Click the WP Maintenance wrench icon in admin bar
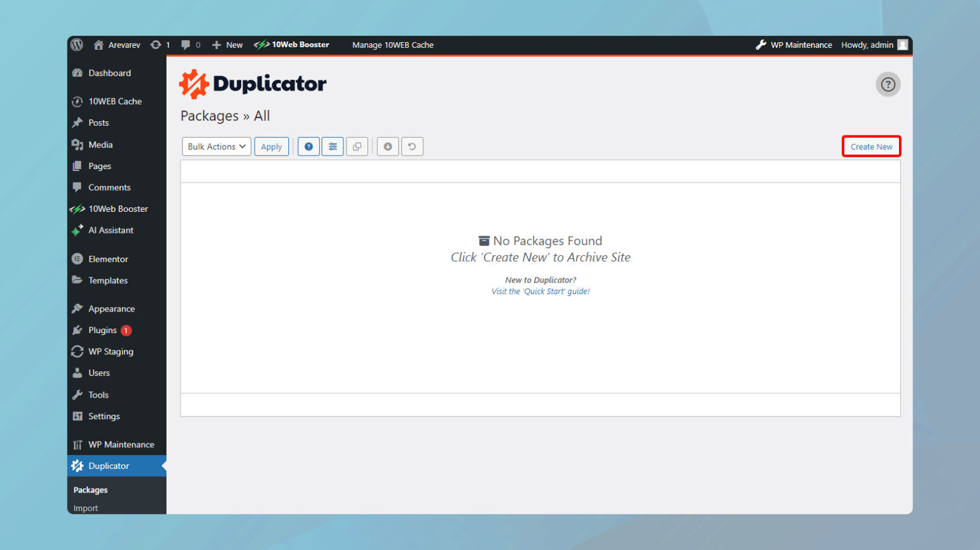980x550 pixels. tap(761, 45)
